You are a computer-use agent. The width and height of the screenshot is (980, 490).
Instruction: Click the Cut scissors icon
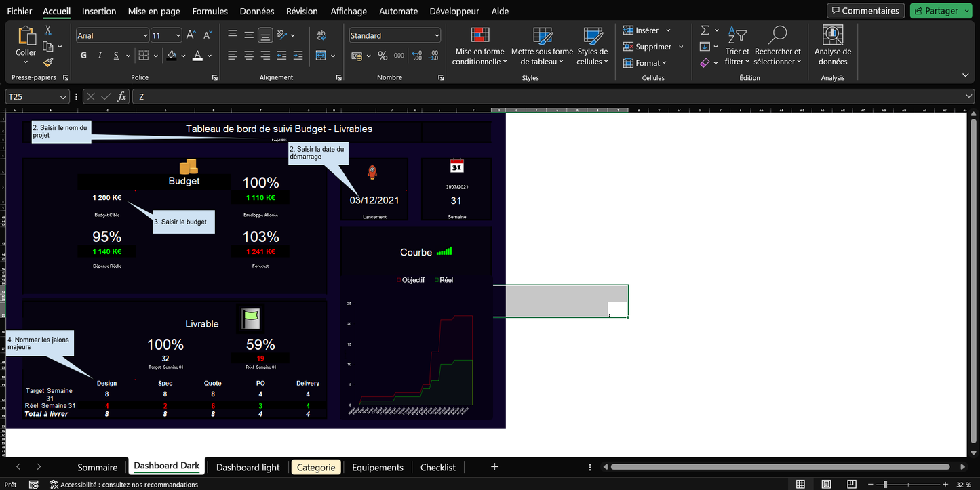tap(48, 30)
